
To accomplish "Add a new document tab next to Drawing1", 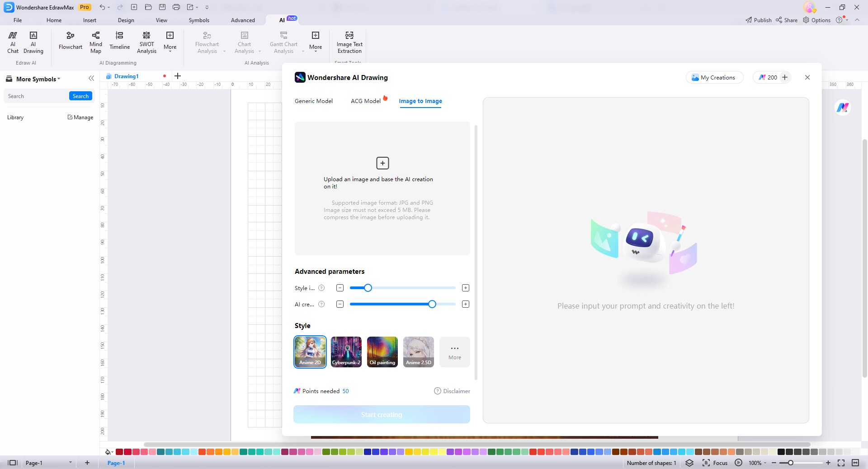I will (178, 76).
